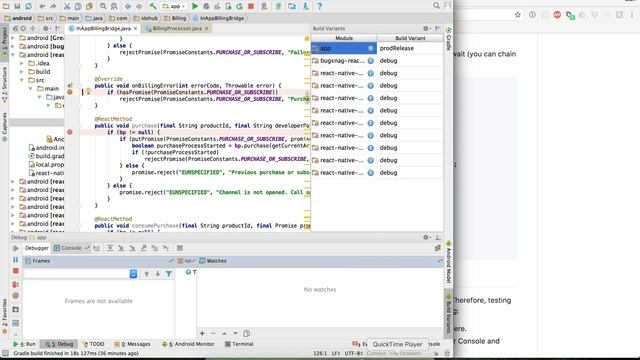640x360 pixels.
Task: Click the Copy toolbar icon
Action: coord(78,6)
